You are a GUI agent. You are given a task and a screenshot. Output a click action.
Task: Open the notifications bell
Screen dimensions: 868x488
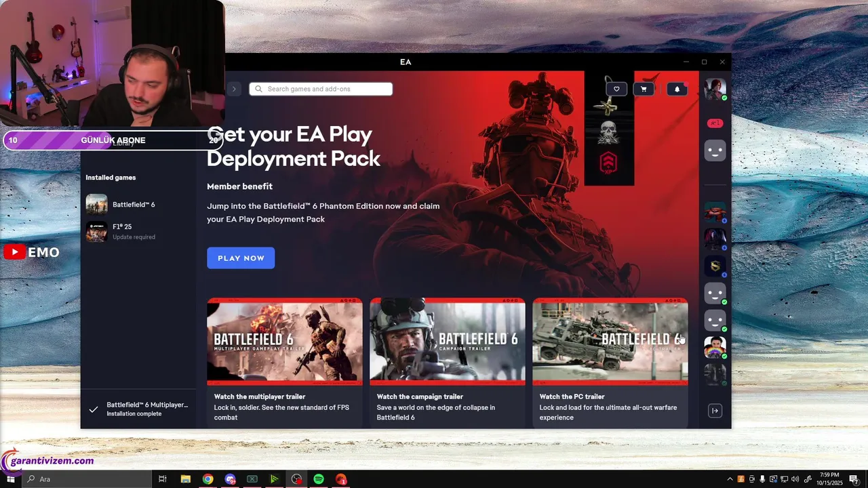(x=677, y=89)
